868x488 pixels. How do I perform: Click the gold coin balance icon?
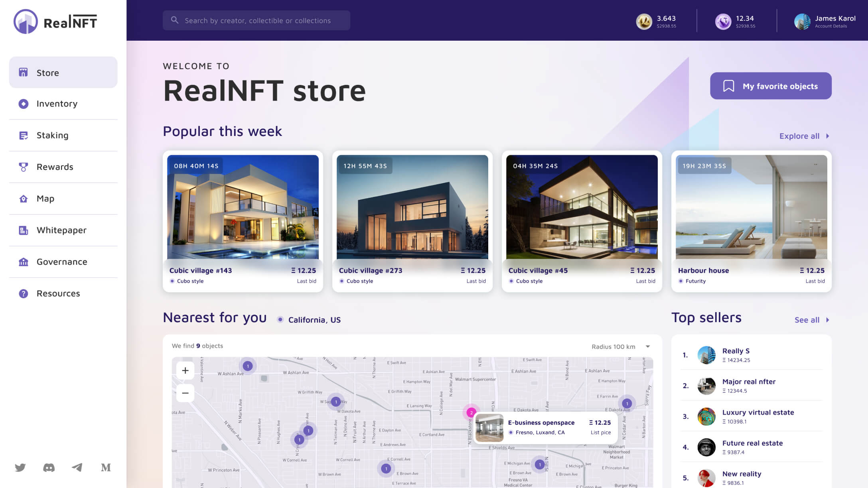click(x=643, y=22)
